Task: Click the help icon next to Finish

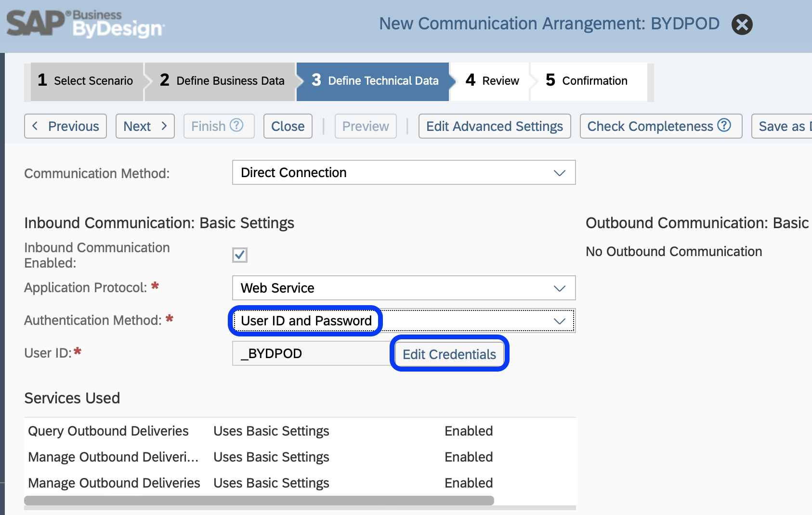Action: point(236,126)
